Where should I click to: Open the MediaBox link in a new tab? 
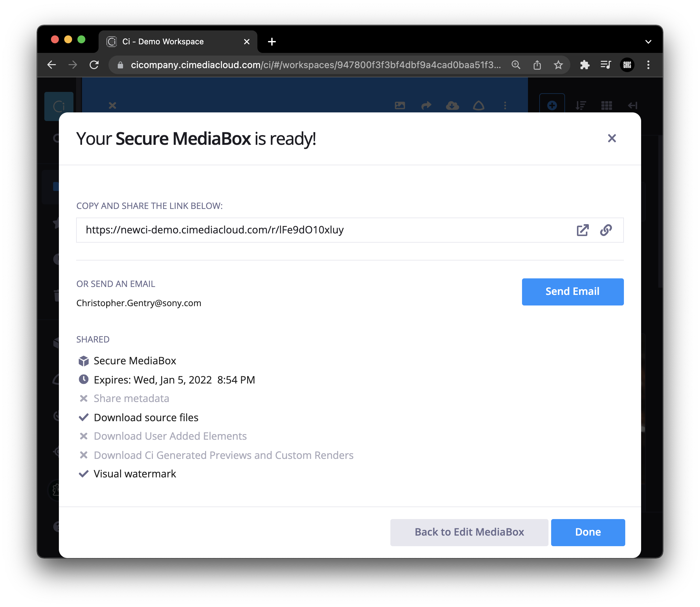pyautogui.click(x=582, y=230)
